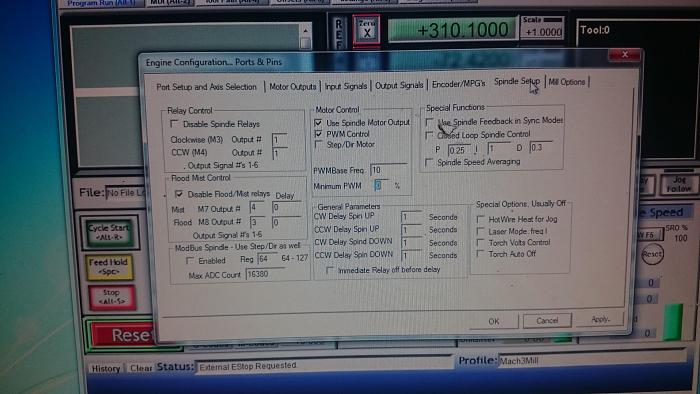Uncheck the PWM Control checkbox
This screenshot has height=394, width=700.
coord(318,133)
